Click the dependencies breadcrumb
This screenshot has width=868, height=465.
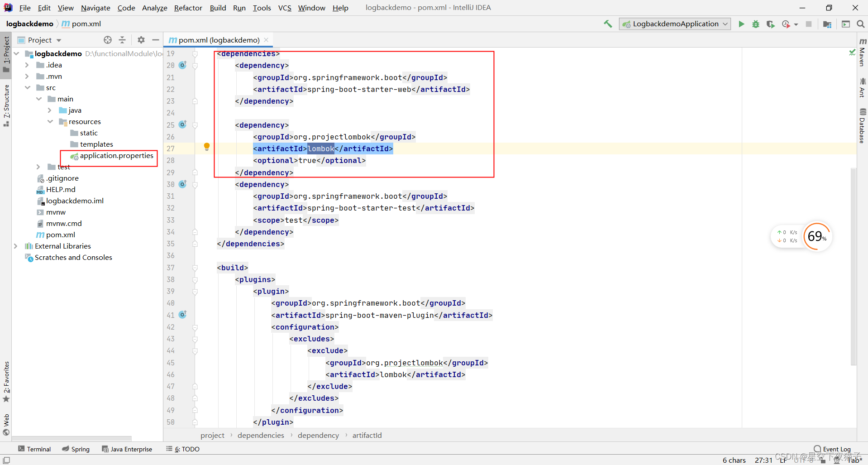click(x=261, y=435)
